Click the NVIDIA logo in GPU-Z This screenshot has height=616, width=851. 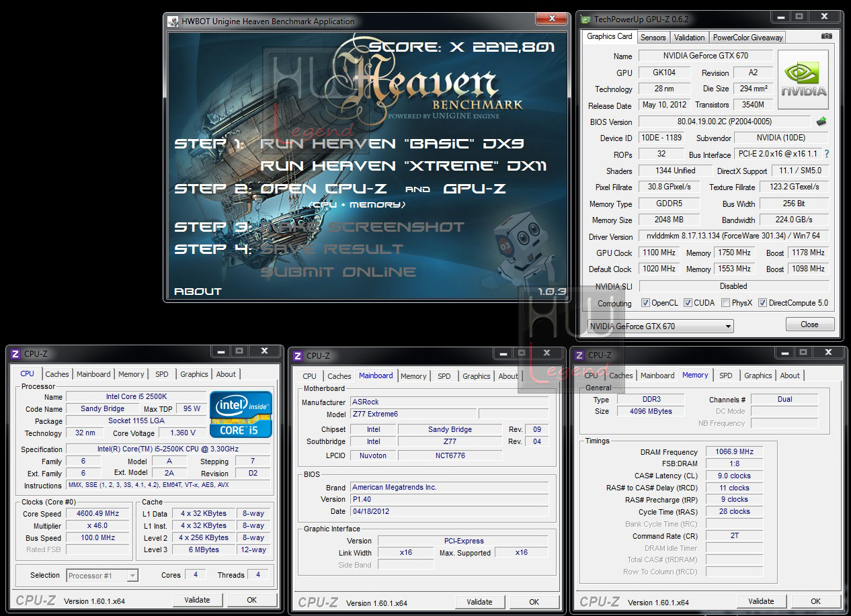tap(803, 80)
